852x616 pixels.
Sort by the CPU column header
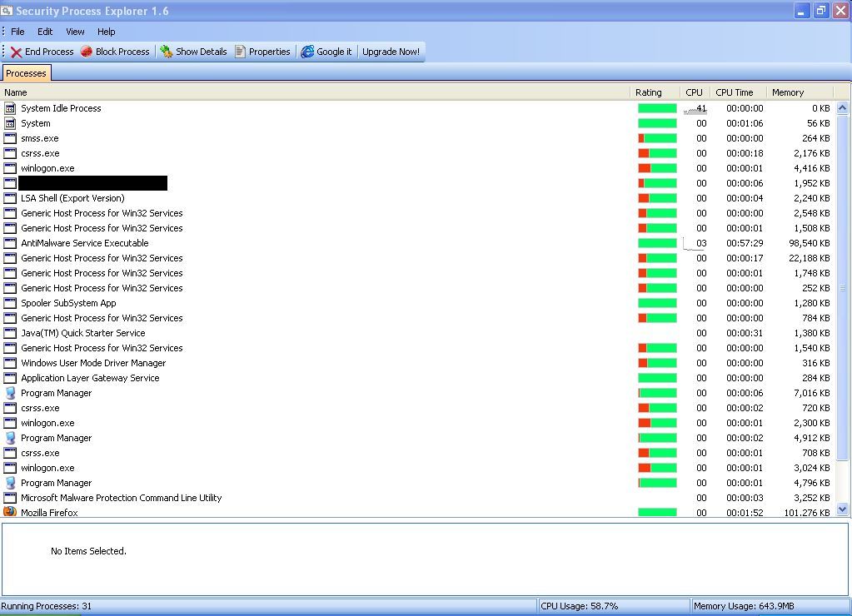pyautogui.click(x=695, y=92)
